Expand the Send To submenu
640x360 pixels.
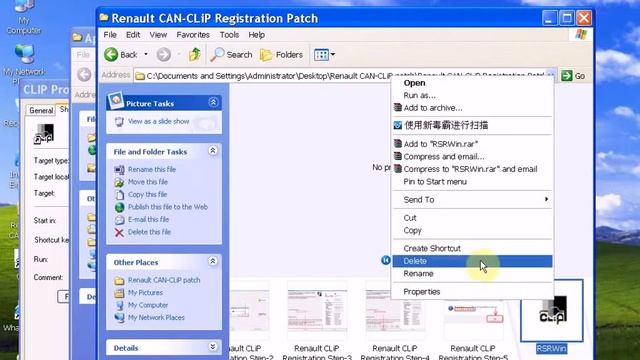click(x=546, y=199)
